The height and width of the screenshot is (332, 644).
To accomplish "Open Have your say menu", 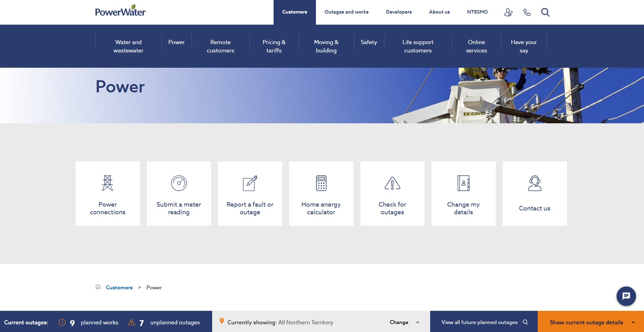I will click(x=524, y=46).
